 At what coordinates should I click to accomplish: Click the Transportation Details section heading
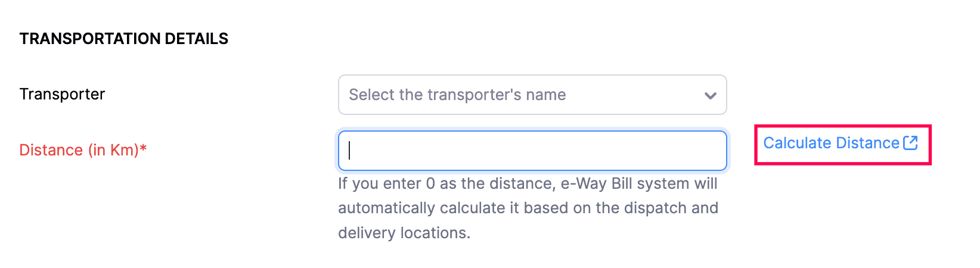click(124, 39)
